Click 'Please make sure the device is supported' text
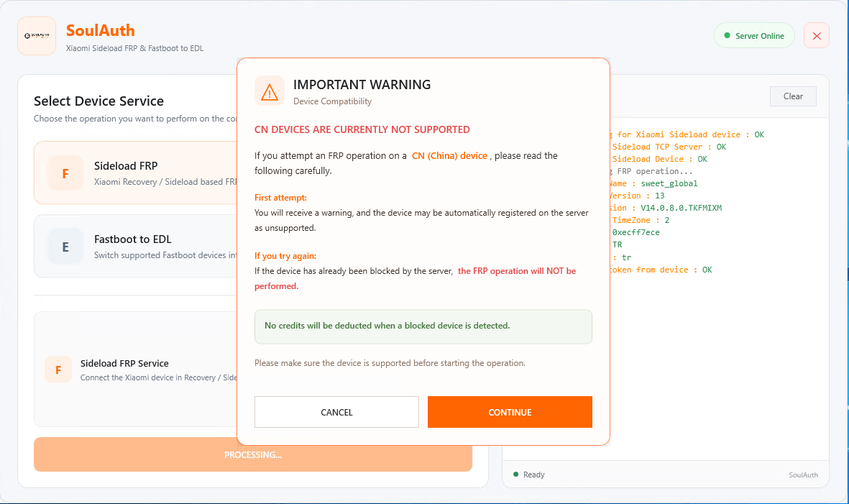Image resolution: width=849 pixels, height=504 pixels. point(390,362)
